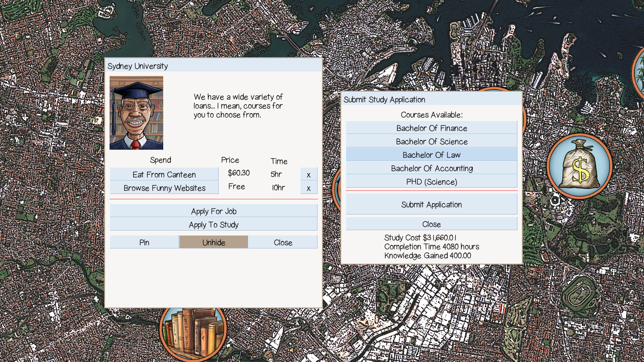
Task: Select Bachelor Of Science course
Action: [431, 141]
